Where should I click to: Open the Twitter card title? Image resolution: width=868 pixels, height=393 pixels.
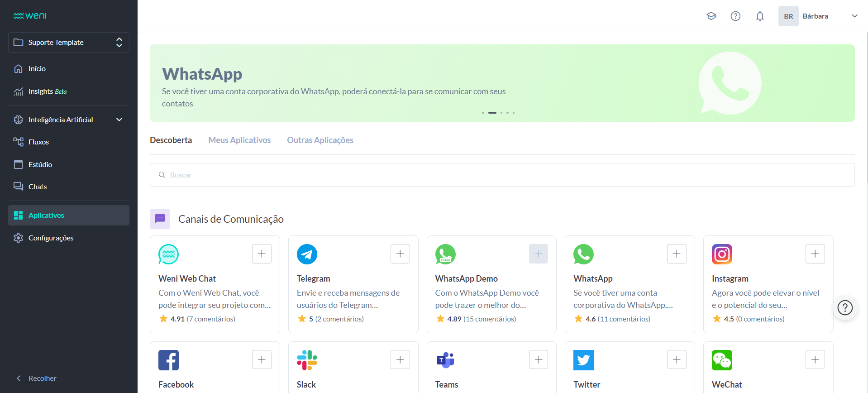(587, 384)
